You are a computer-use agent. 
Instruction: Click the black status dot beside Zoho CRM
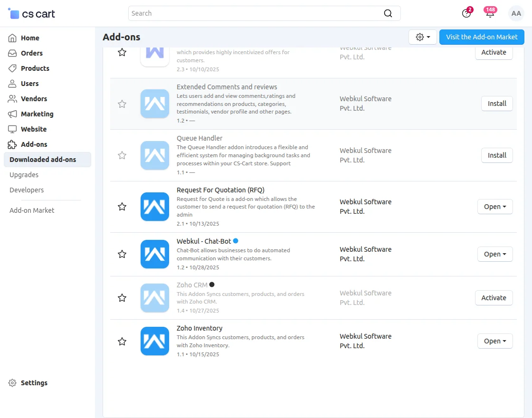pyautogui.click(x=212, y=285)
